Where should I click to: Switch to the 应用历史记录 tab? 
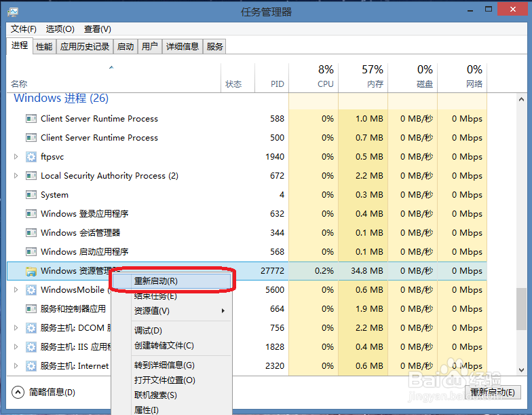pos(85,46)
